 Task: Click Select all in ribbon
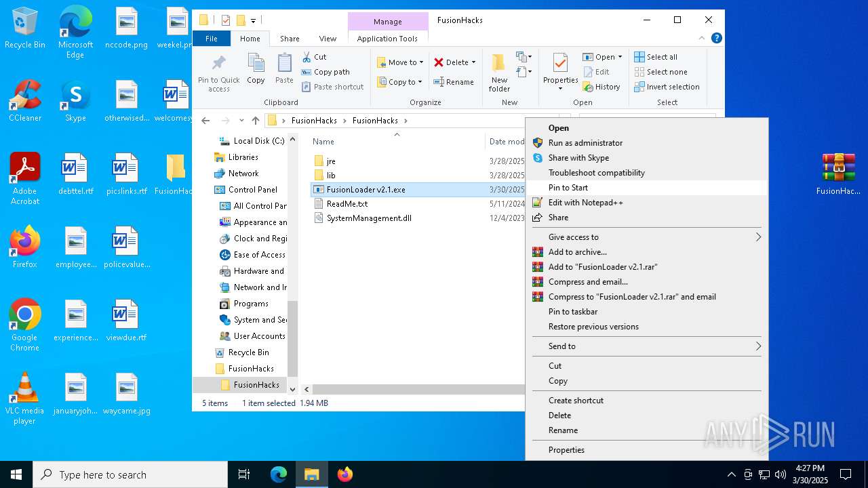656,57
